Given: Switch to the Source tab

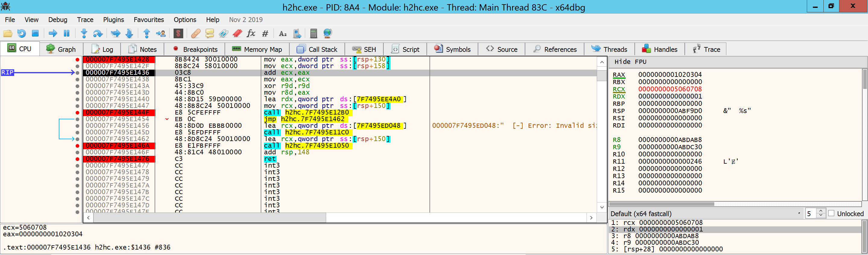Looking at the screenshot, I should point(502,49).
